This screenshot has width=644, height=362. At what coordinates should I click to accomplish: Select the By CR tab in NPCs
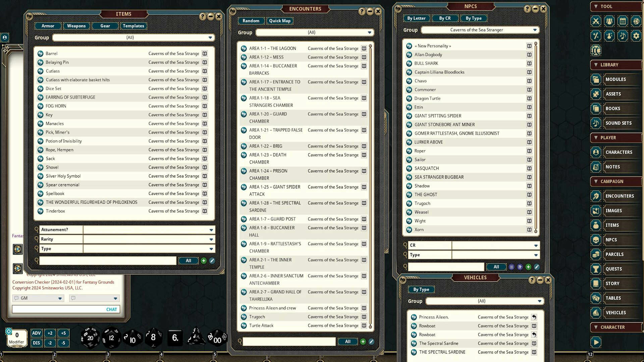[445, 18]
